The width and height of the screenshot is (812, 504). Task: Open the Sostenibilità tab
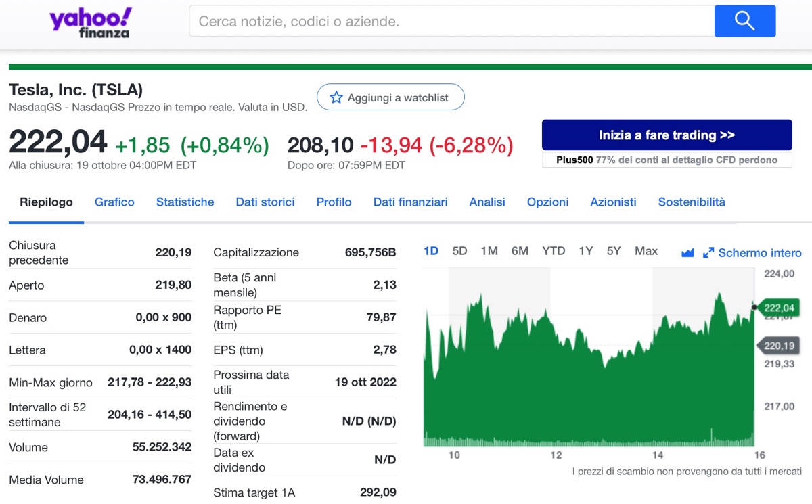click(692, 202)
